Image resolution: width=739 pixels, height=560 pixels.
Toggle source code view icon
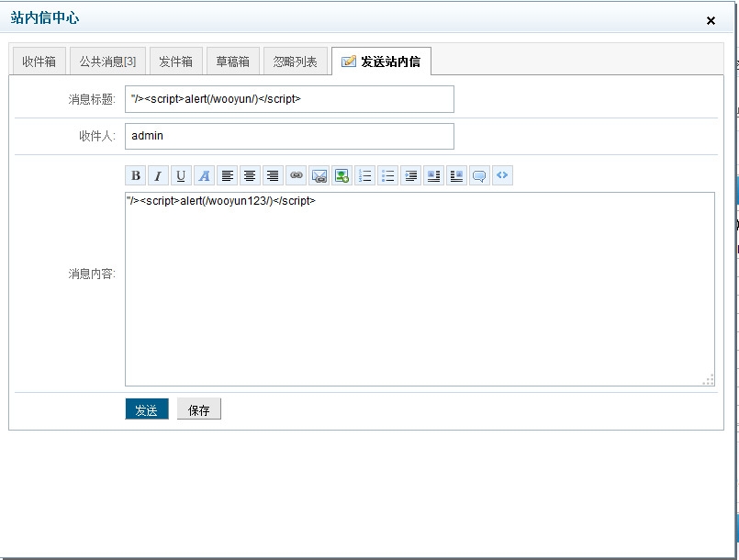click(x=502, y=176)
